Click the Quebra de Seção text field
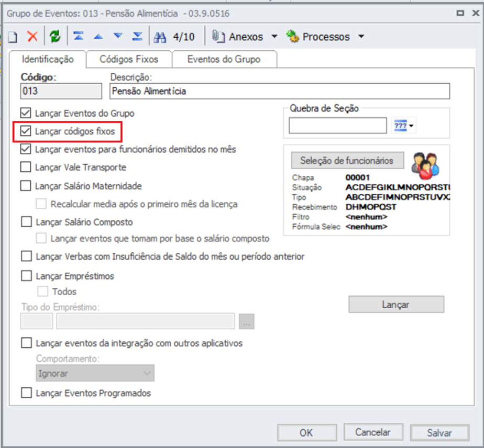Image resolution: width=484 pixels, height=448 pixels. [338, 126]
